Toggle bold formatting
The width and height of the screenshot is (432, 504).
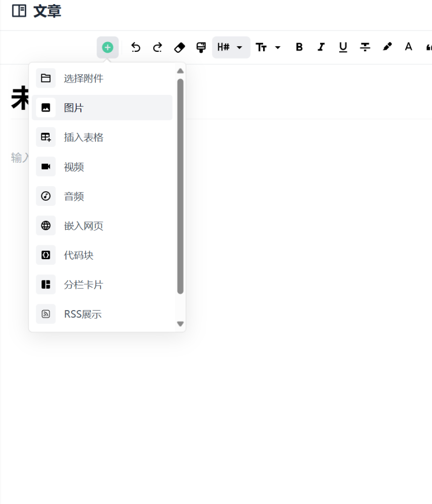tap(299, 47)
